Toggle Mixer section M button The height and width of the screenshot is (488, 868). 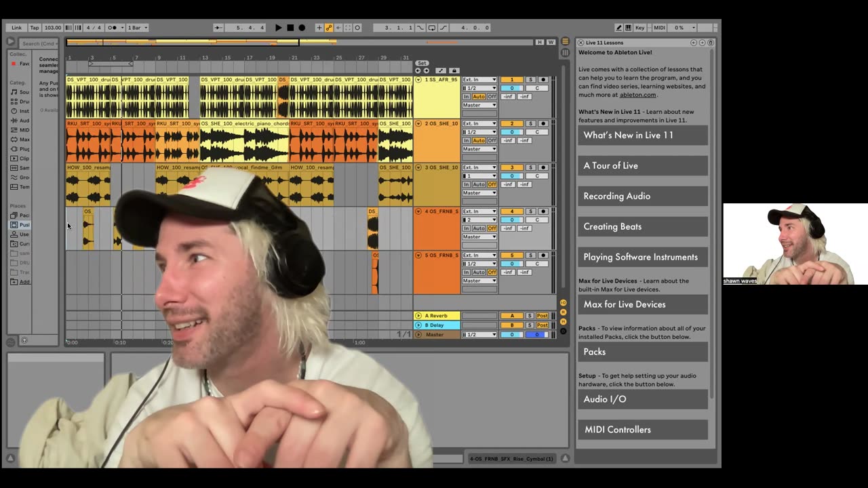(563, 321)
